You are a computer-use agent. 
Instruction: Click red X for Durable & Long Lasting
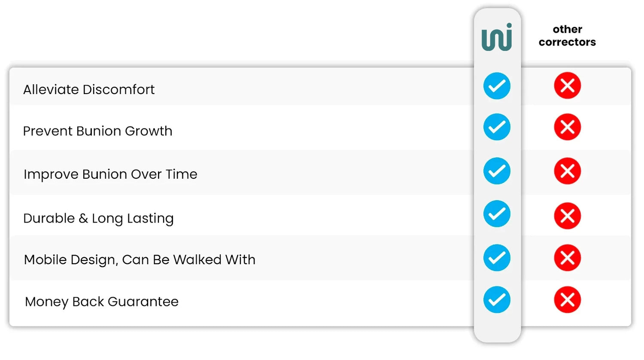tap(567, 216)
